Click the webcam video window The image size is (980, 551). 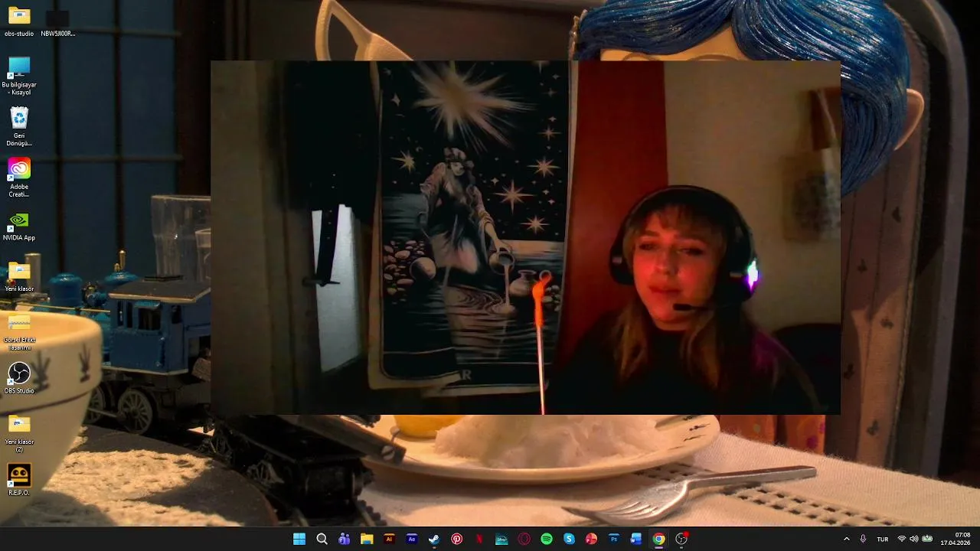525,238
